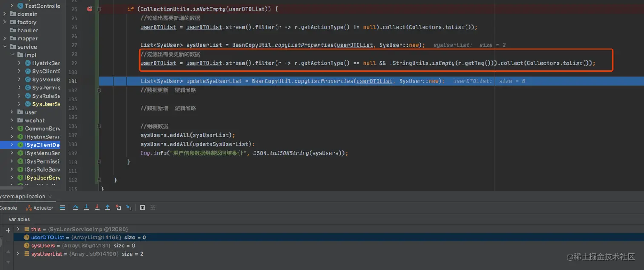Select the sysUsers variable row
Viewport: 644px width, 270px height.
(x=328, y=246)
